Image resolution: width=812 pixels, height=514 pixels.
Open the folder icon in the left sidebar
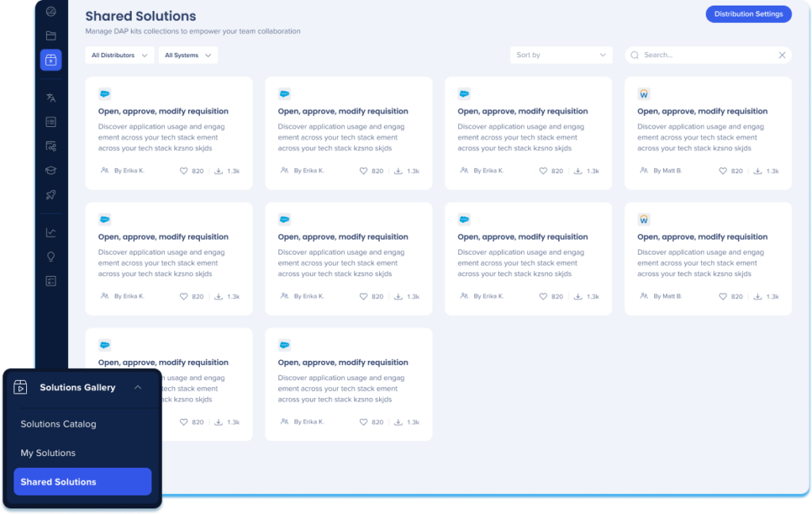[x=49, y=35]
